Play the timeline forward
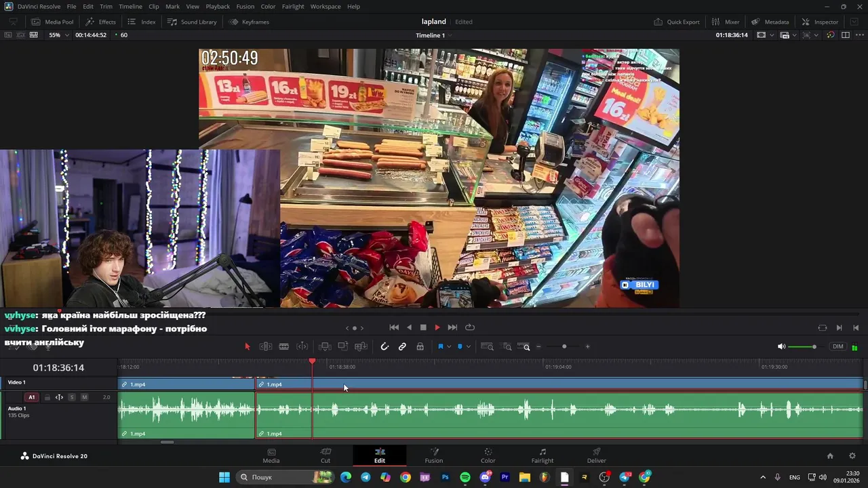 (x=437, y=327)
